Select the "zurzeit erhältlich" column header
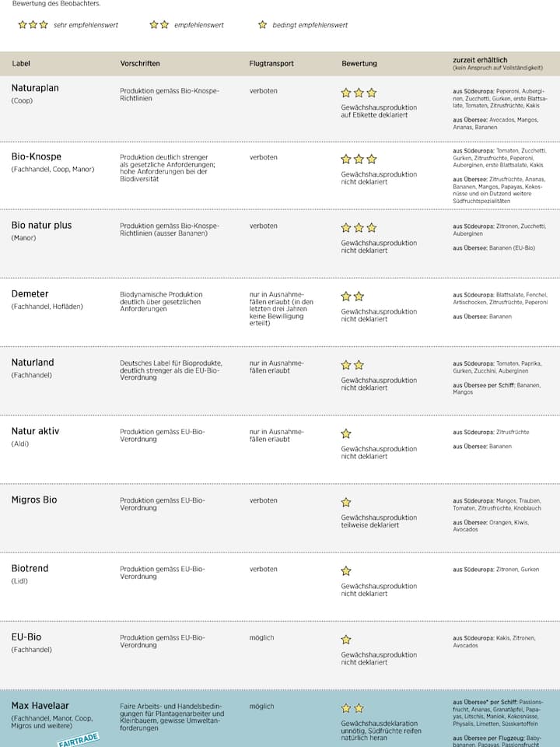The image size is (560, 747). [480, 60]
